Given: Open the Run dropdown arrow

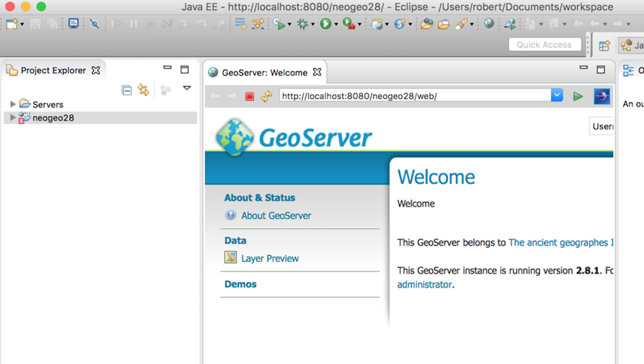Looking at the screenshot, I should point(336,24).
